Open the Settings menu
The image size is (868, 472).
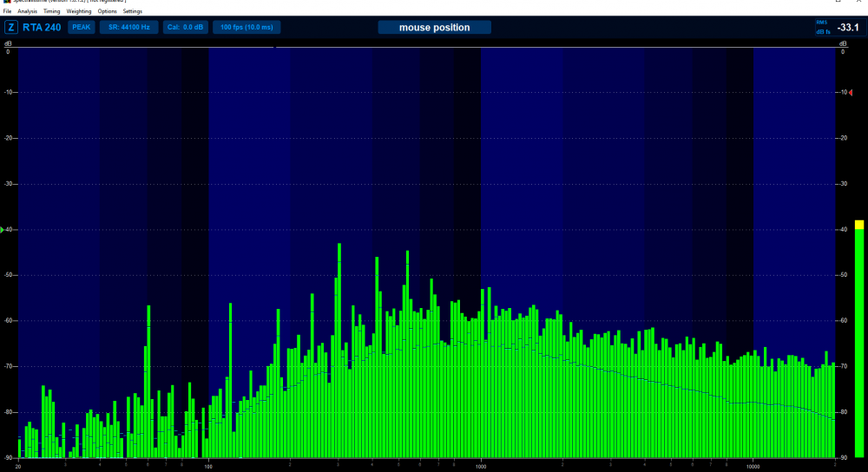(132, 11)
